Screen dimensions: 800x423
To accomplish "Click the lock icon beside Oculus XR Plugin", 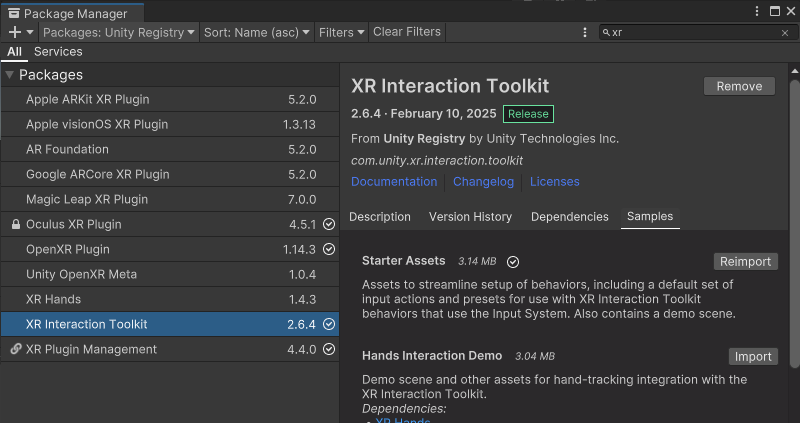I will click(x=15, y=225).
